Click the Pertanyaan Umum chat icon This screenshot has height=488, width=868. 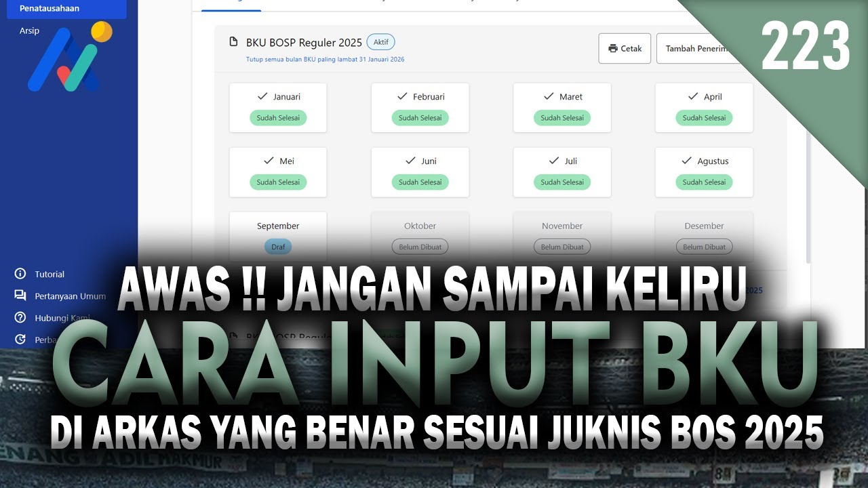pyautogui.click(x=20, y=296)
